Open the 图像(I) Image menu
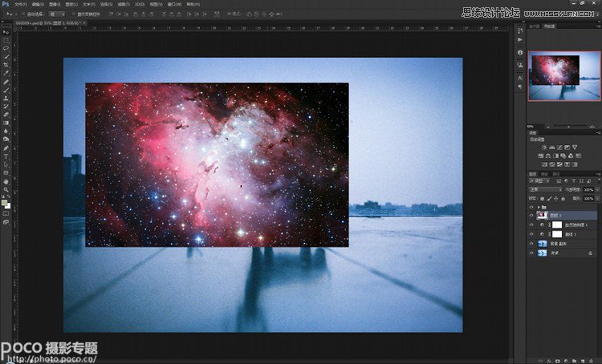Viewport: 602px width, 364px height. pos(55,5)
